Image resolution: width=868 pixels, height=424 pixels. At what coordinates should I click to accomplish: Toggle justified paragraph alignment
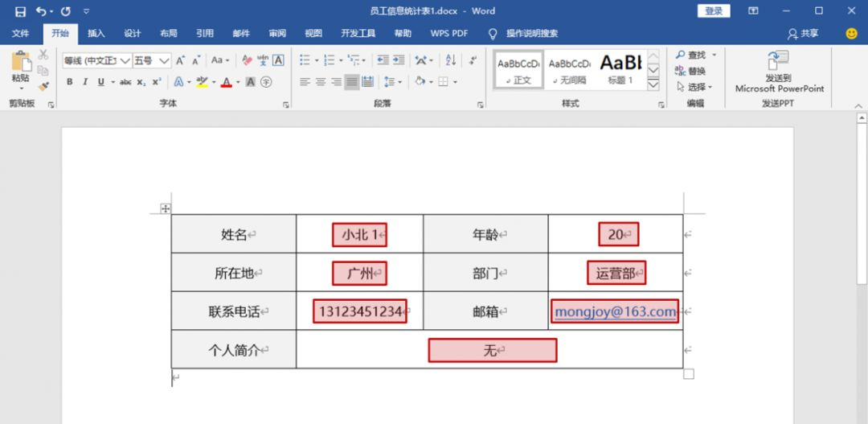pyautogui.click(x=352, y=82)
